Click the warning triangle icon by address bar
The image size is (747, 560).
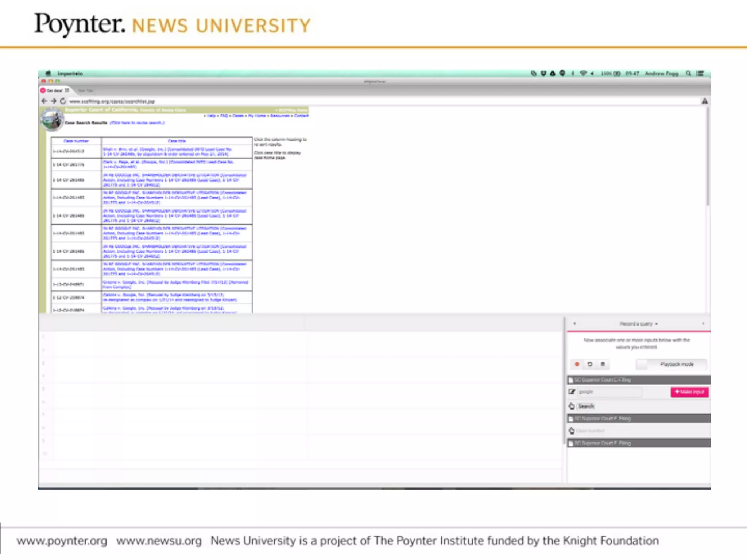click(705, 101)
